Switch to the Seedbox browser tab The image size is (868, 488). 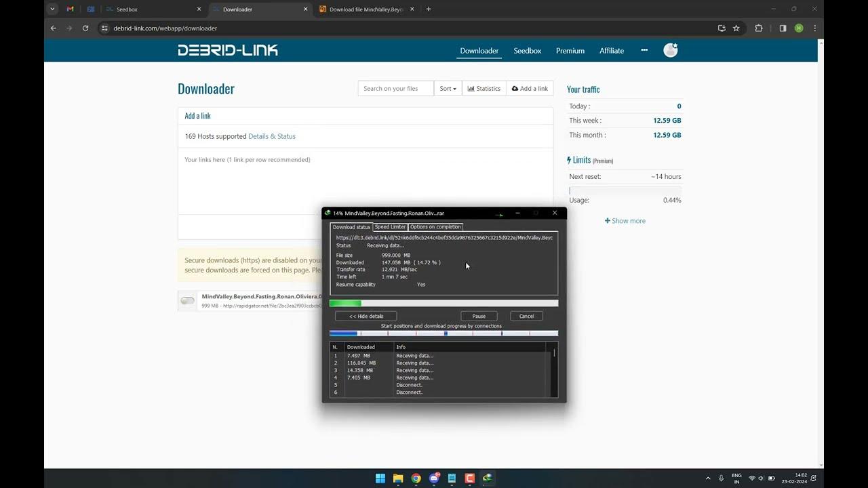click(x=155, y=9)
